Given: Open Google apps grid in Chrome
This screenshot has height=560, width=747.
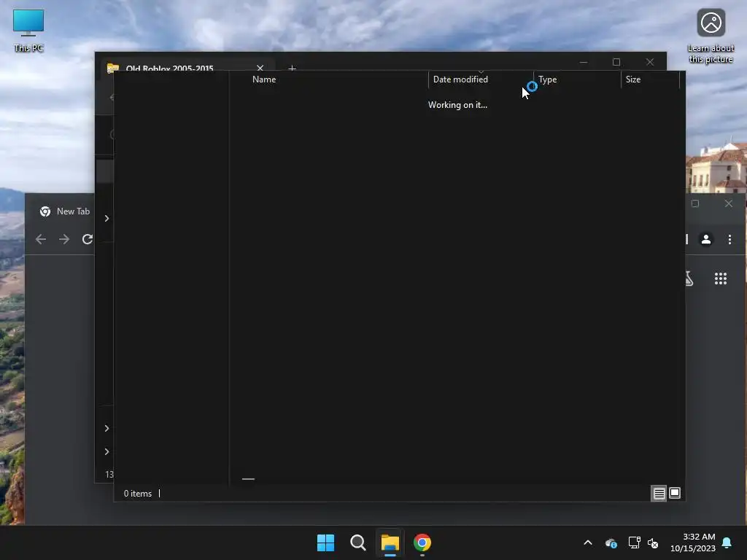Looking at the screenshot, I should (x=721, y=279).
